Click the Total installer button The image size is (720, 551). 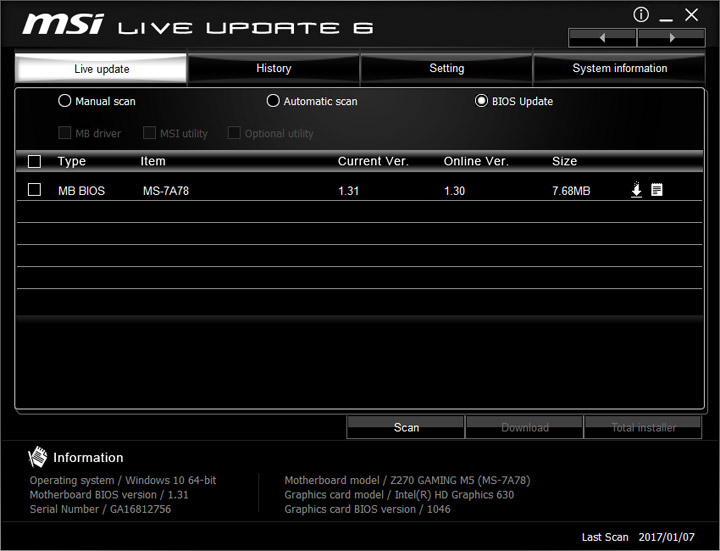pos(643,427)
